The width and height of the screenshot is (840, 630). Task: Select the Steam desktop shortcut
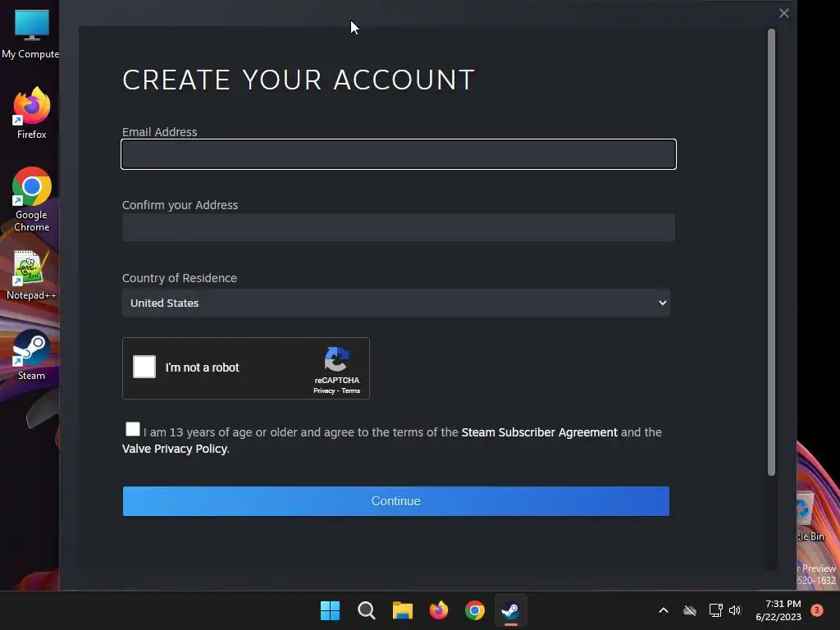pyautogui.click(x=31, y=355)
